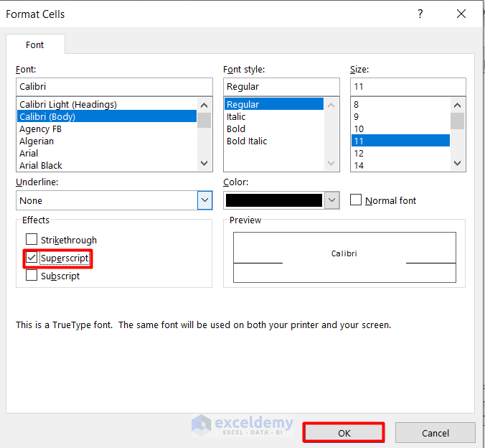
Task: Enable the Strikethrough checkbox
Action: tap(31, 240)
